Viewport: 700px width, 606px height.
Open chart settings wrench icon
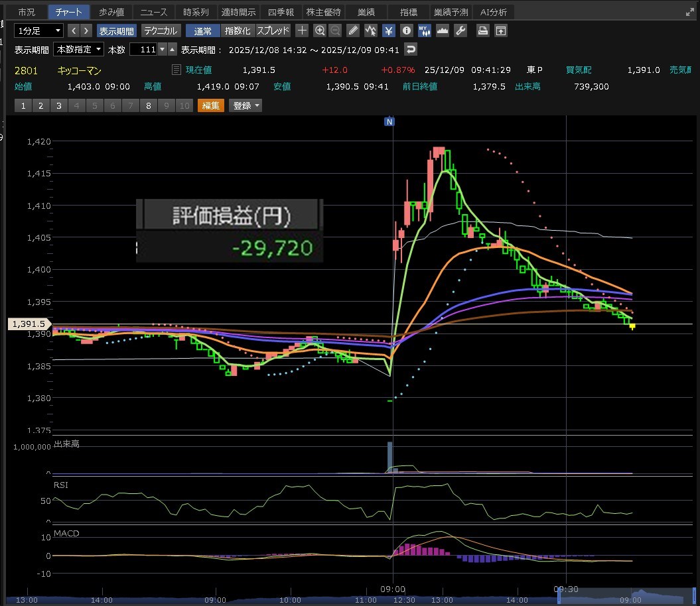460,30
